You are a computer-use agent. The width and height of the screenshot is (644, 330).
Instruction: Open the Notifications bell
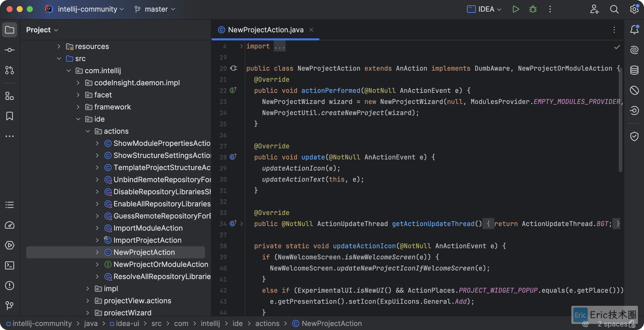(634, 30)
